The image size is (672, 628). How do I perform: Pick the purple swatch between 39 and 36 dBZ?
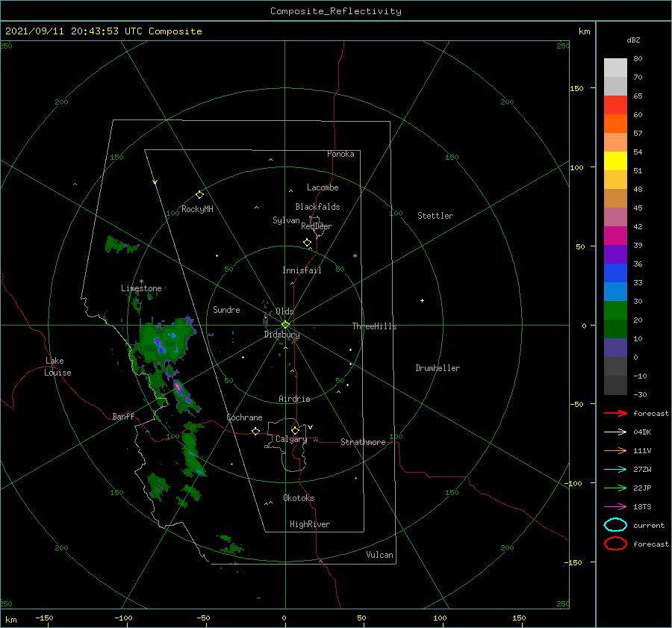[x=615, y=255]
